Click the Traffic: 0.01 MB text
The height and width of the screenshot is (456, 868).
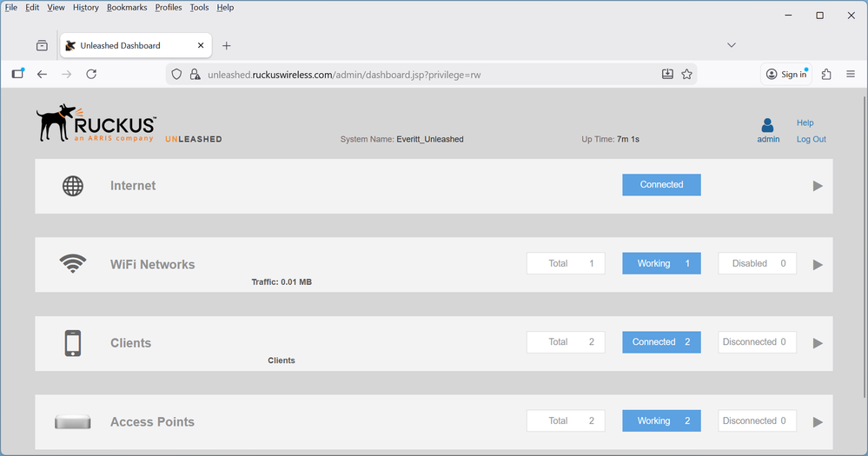[282, 281]
